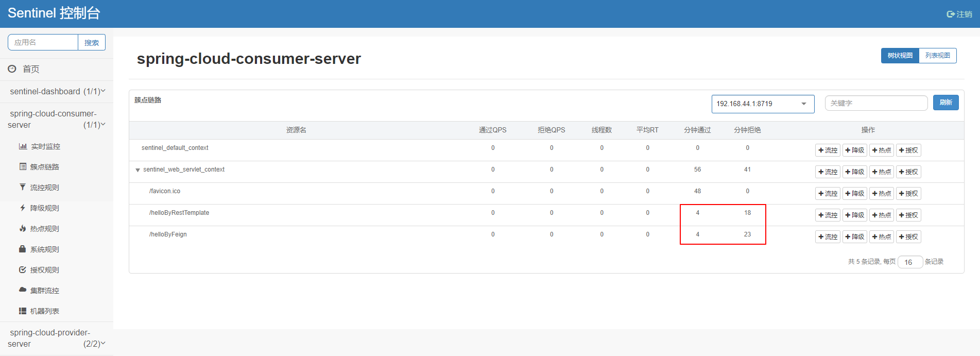Click the 系统规则 lock icon
The height and width of the screenshot is (356, 980).
(23, 249)
